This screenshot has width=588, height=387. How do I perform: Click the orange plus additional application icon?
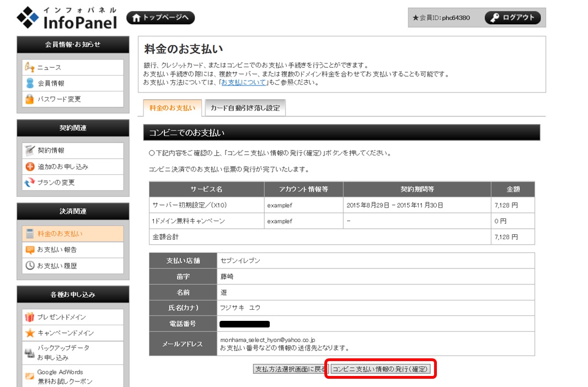click(30, 166)
